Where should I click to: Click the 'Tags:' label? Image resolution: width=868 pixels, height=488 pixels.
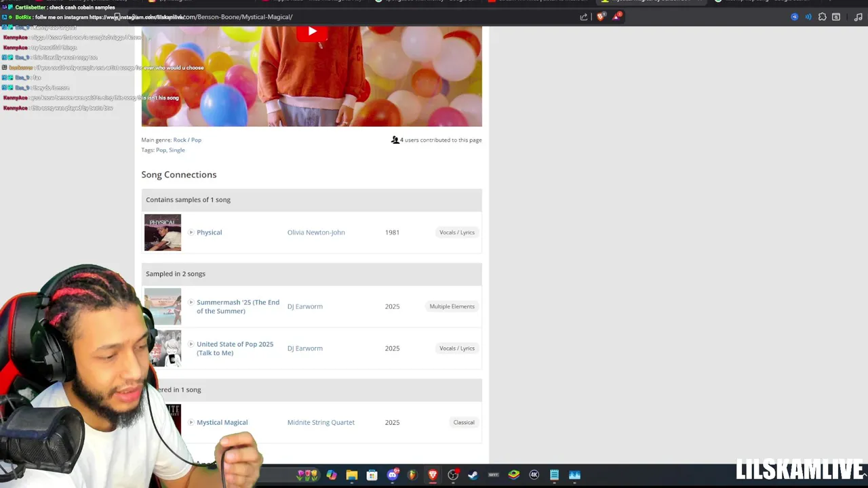click(148, 150)
